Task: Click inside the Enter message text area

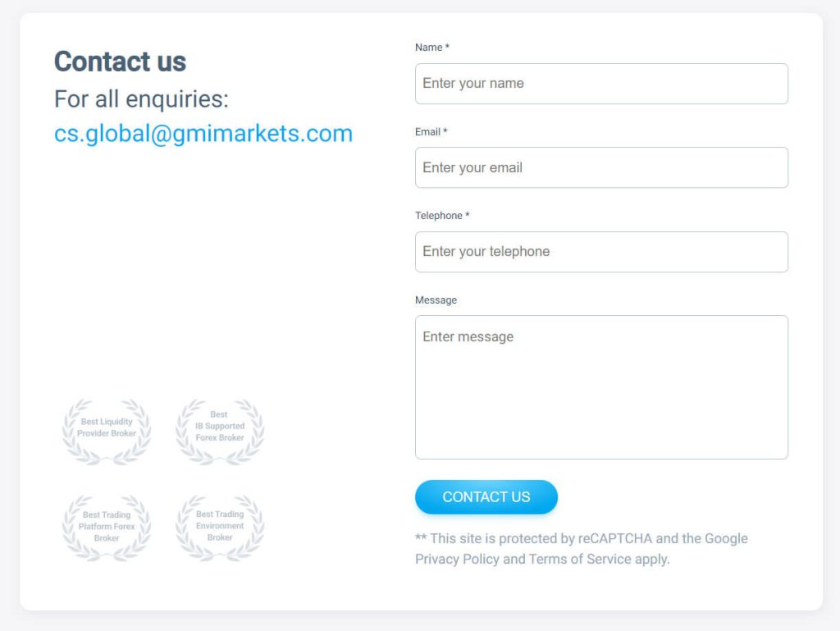Action: [x=601, y=387]
